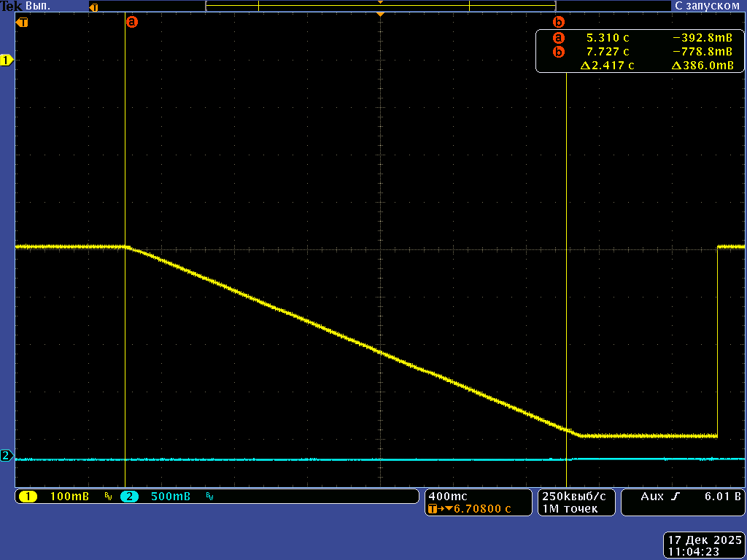Screen dimensions: 747x560
Task: Select the channel 1 ground level indicator
Action: pyautogui.click(x=7, y=61)
